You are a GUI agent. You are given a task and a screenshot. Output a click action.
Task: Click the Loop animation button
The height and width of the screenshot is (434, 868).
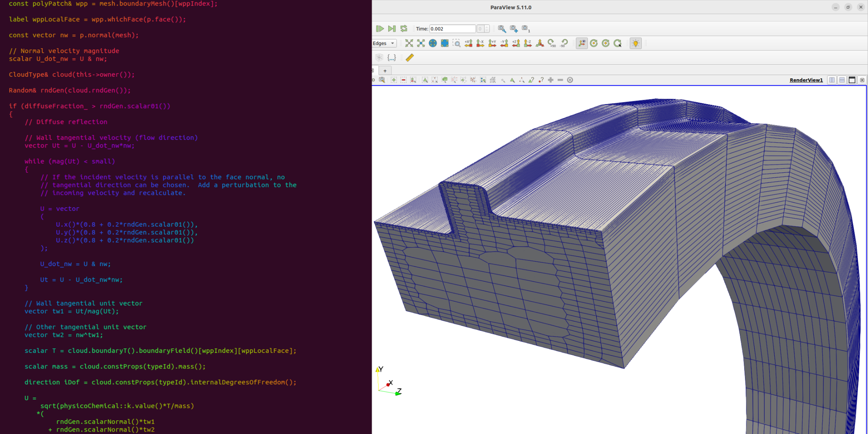(x=404, y=29)
